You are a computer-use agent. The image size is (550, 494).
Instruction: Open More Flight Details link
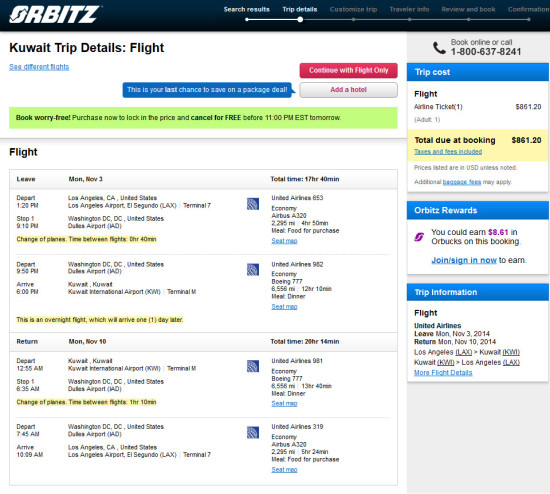point(443,373)
